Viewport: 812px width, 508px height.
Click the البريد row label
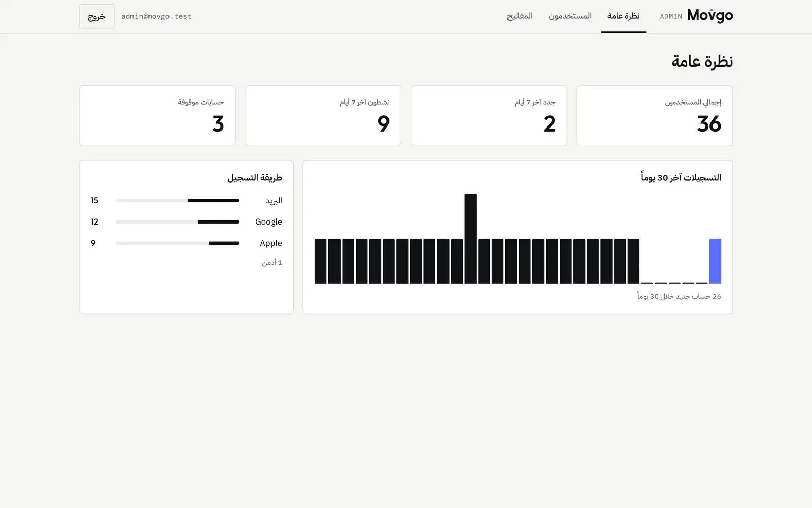click(x=274, y=200)
